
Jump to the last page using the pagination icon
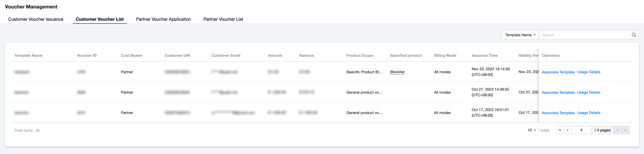[626, 130]
